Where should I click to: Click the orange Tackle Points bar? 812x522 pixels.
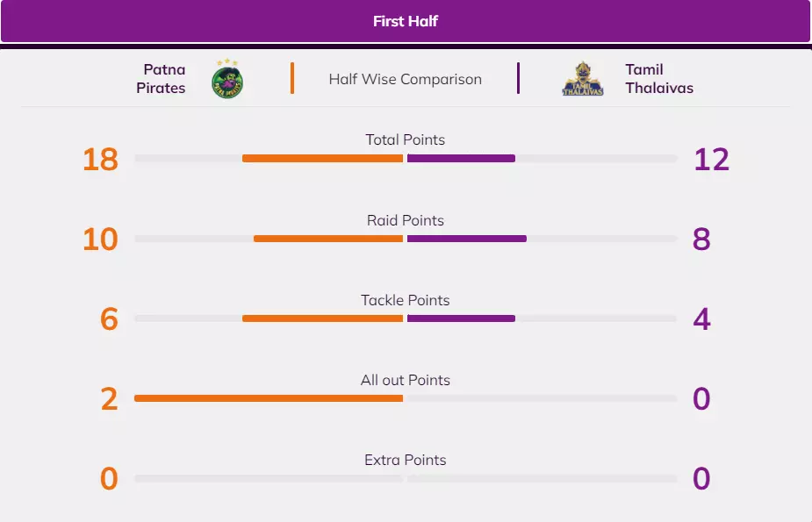(322, 318)
